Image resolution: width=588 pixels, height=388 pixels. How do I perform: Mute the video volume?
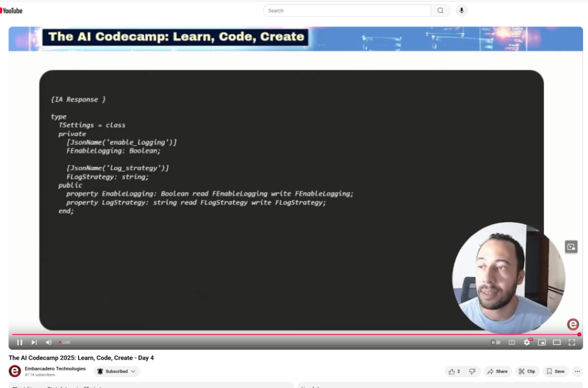click(x=48, y=342)
